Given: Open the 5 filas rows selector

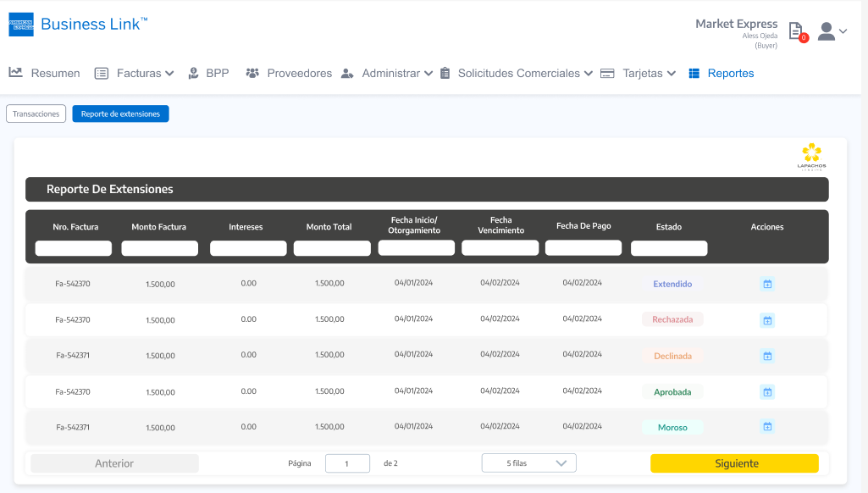Looking at the screenshot, I should click(528, 463).
